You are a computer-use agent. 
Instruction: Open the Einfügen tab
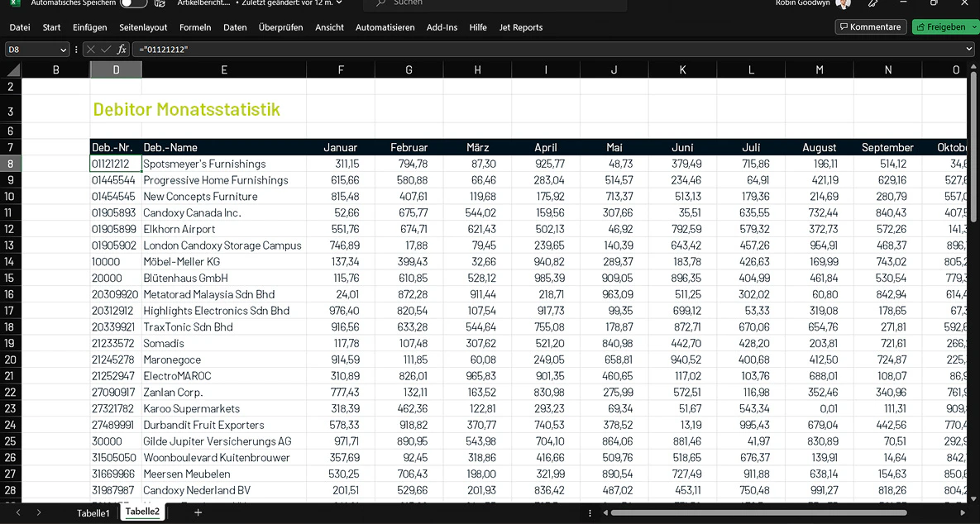[90, 27]
